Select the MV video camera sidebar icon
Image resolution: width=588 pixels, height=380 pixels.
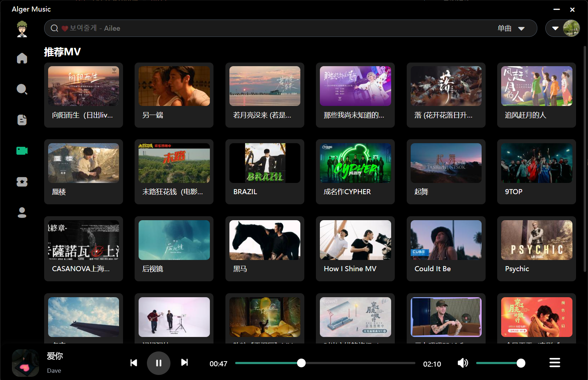pyautogui.click(x=22, y=151)
